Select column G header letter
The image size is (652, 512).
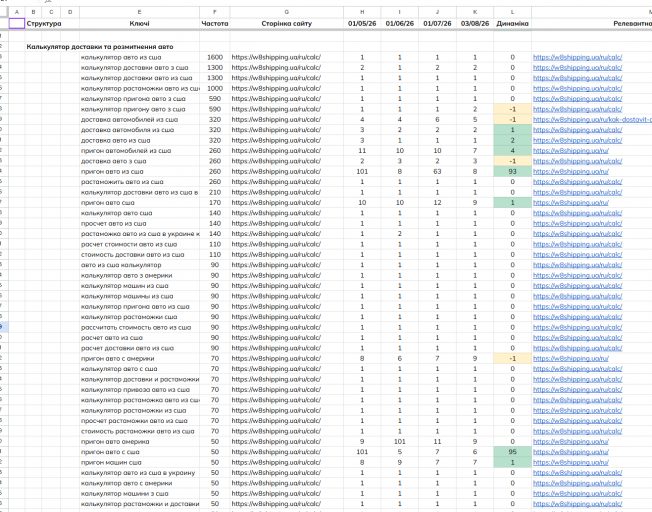(x=286, y=12)
